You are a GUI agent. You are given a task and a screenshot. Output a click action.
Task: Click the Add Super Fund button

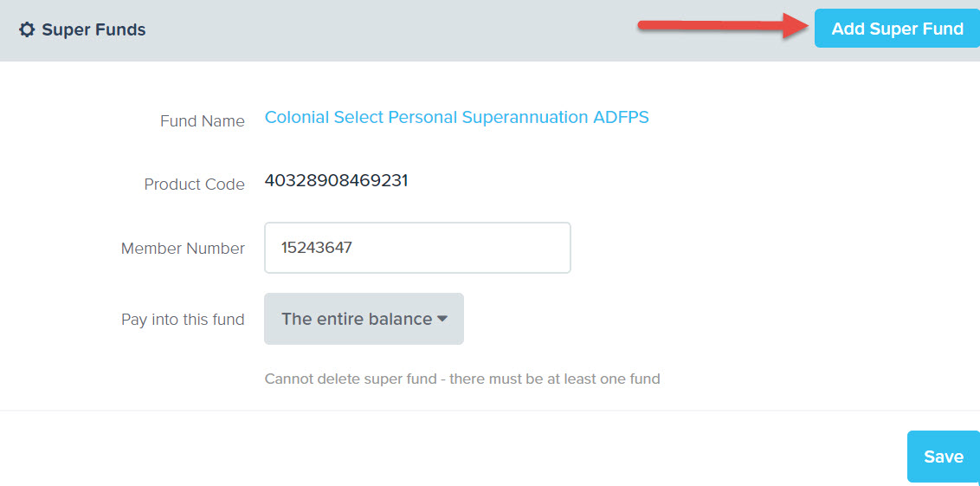point(897,29)
